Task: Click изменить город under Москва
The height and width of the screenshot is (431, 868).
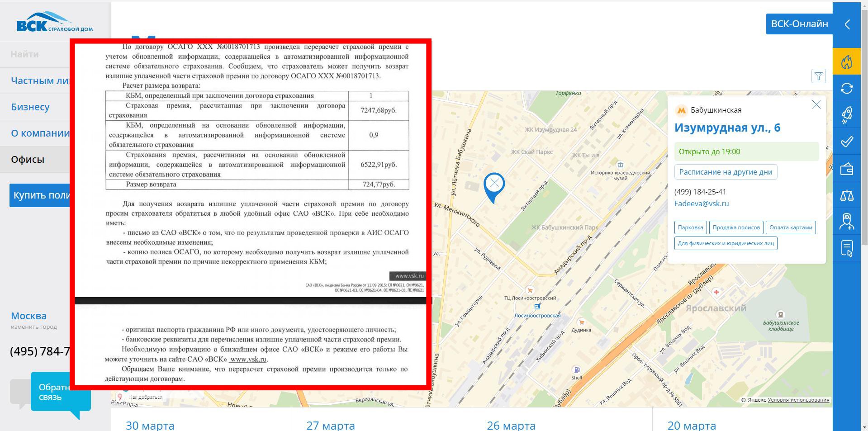Action: click(34, 327)
